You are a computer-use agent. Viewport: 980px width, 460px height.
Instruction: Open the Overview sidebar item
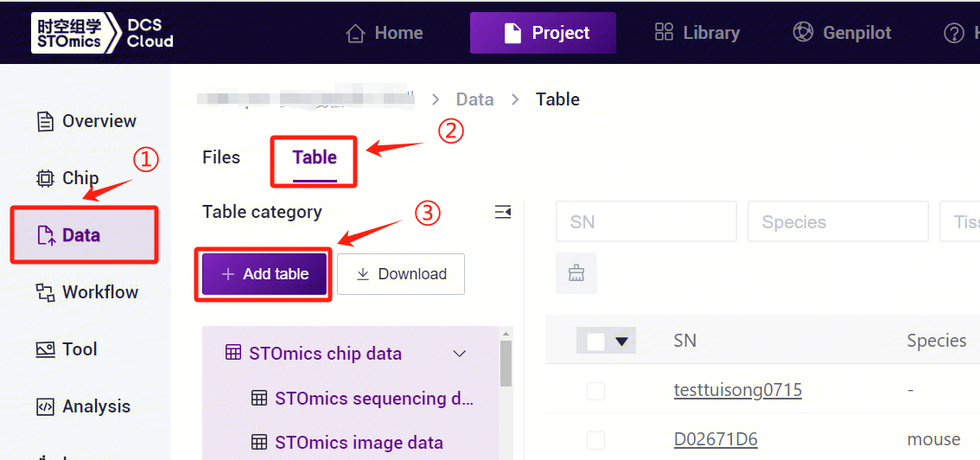tap(86, 121)
